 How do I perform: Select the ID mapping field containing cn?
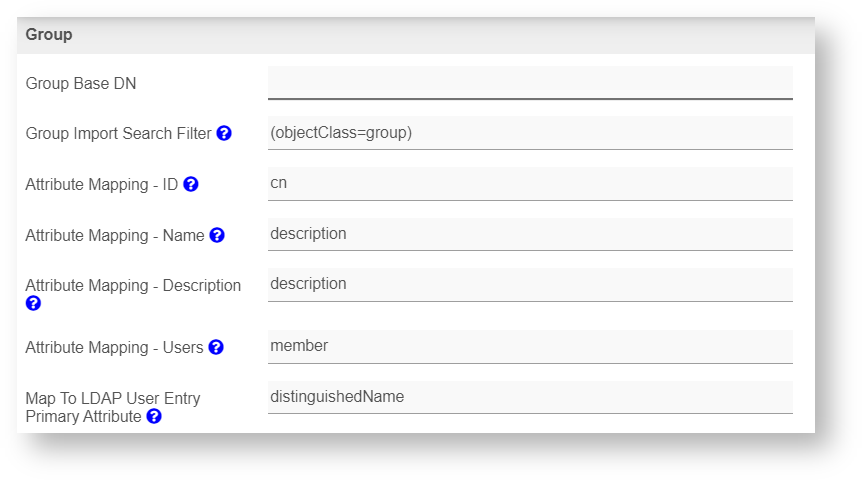point(530,183)
